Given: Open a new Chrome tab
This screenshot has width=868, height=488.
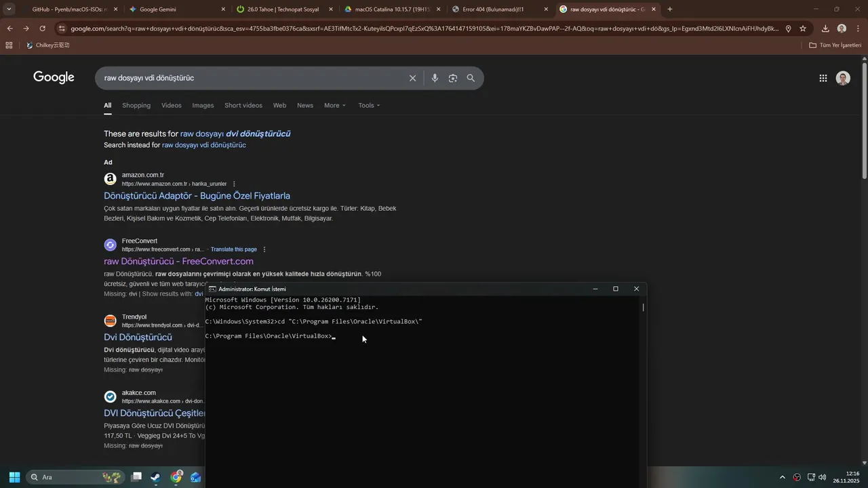Looking at the screenshot, I should pyautogui.click(x=670, y=9).
